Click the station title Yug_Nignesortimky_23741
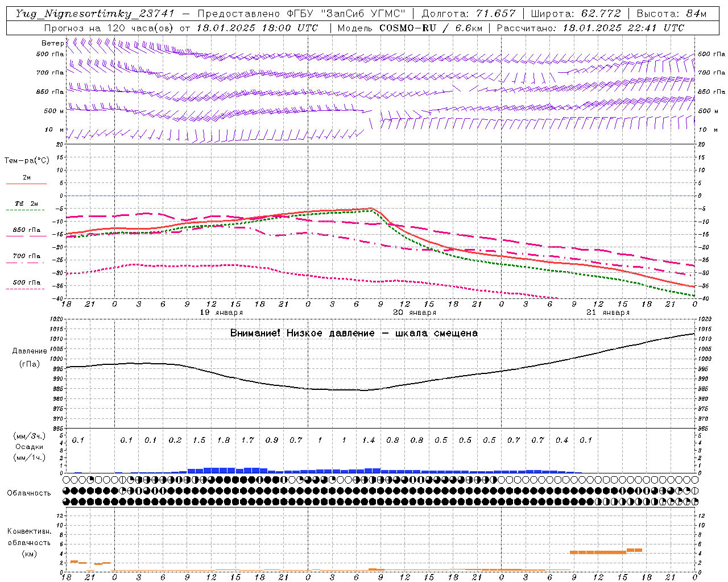The image size is (728, 582). (x=94, y=14)
